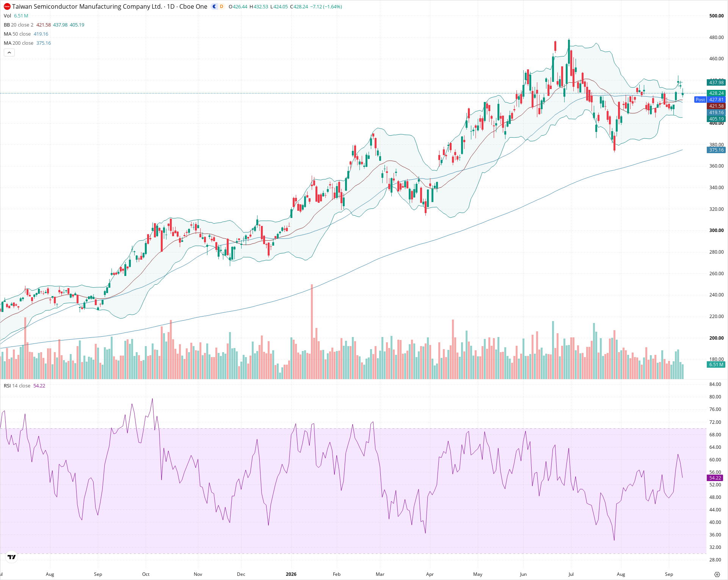Click the post-market moon session icon

click(x=215, y=6)
